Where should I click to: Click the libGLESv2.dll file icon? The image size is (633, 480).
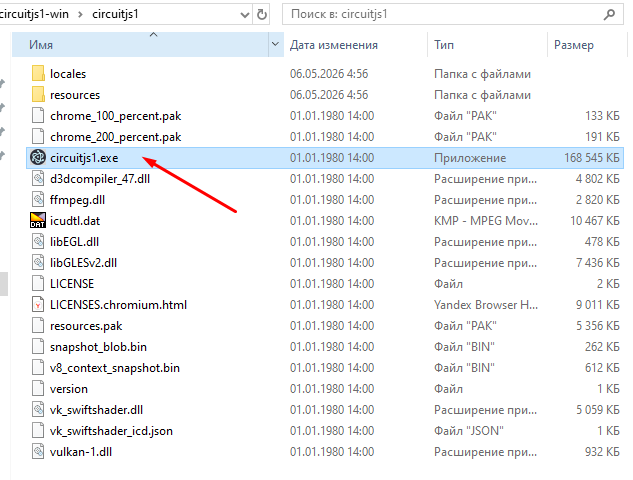point(38,262)
